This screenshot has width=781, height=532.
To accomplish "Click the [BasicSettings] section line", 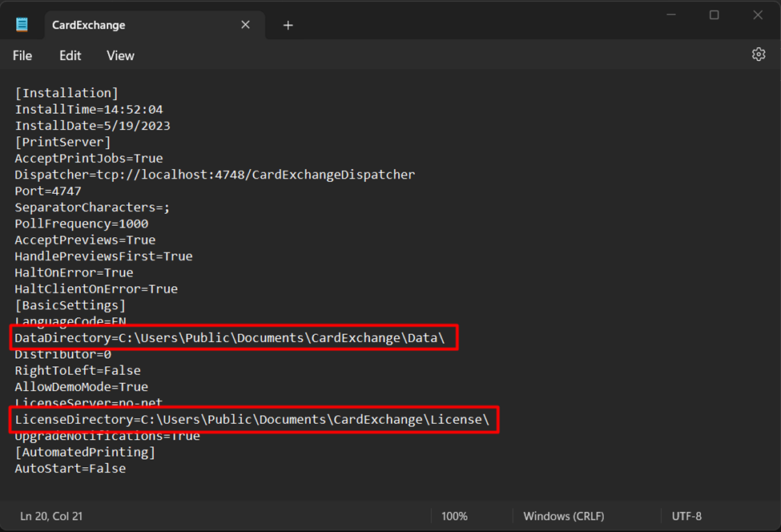I will tap(70, 305).
